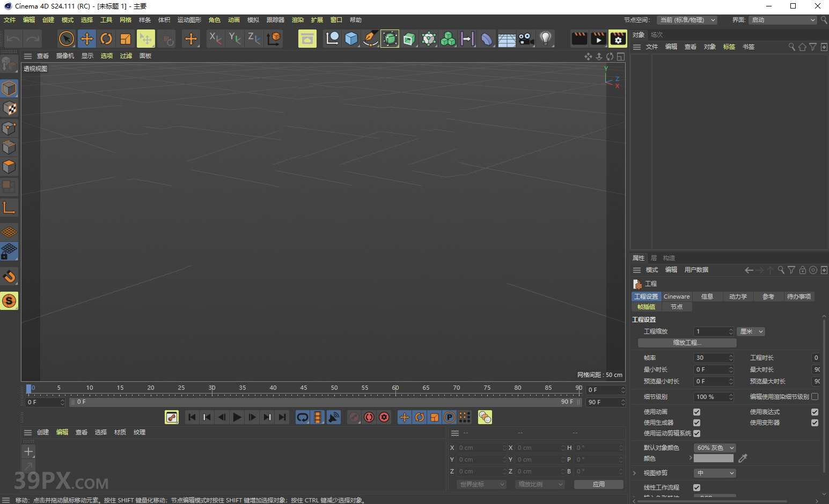Open the 渲染 menu
This screenshot has width=829, height=504.
298,20
